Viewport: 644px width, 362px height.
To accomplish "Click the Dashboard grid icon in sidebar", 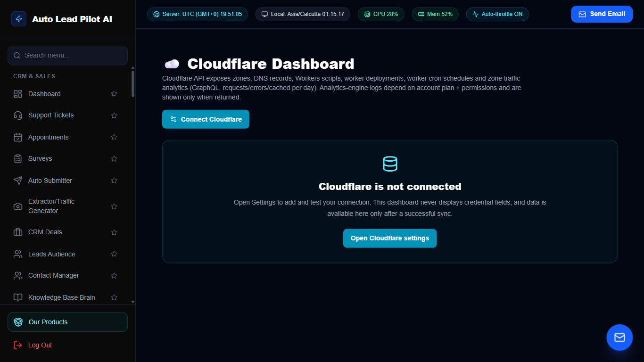I will (x=18, y=94).
